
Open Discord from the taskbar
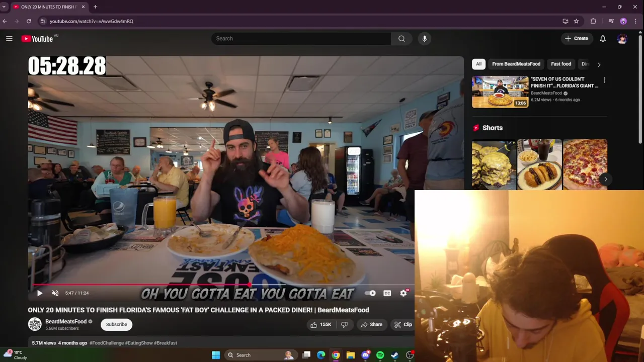(366, 355)
